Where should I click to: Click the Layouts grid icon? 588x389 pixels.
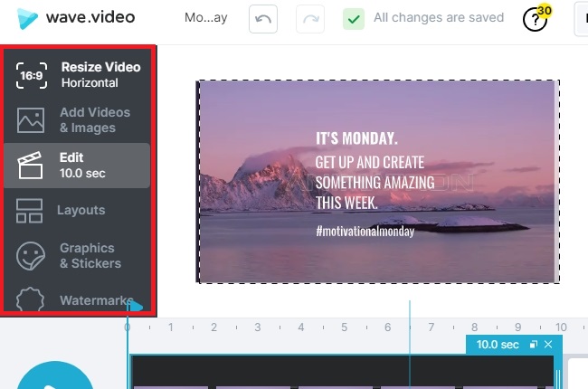29,211
